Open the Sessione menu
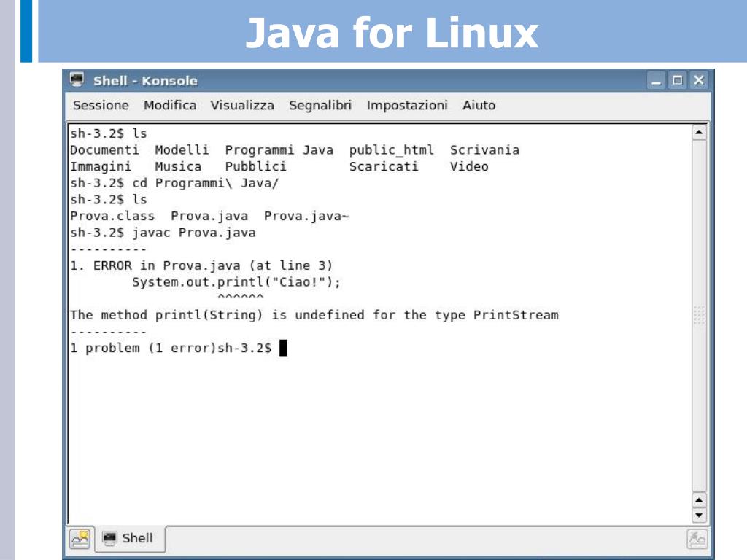The width and height of the screenshot is (747, 560). (x=101, y=105)
